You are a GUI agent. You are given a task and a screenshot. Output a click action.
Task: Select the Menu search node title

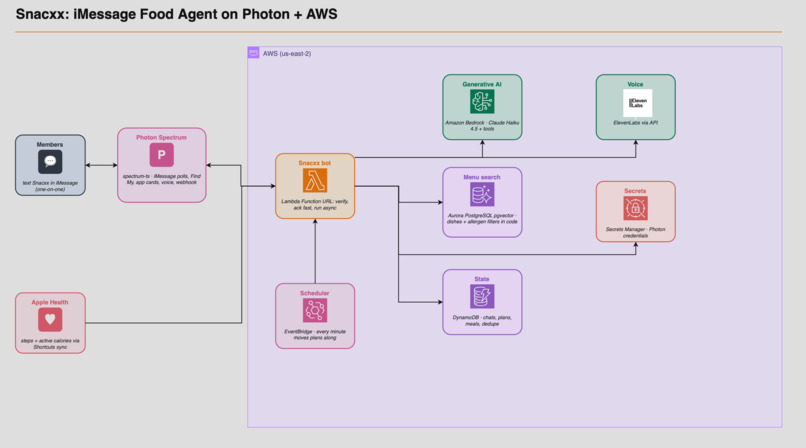click(482, 177)
